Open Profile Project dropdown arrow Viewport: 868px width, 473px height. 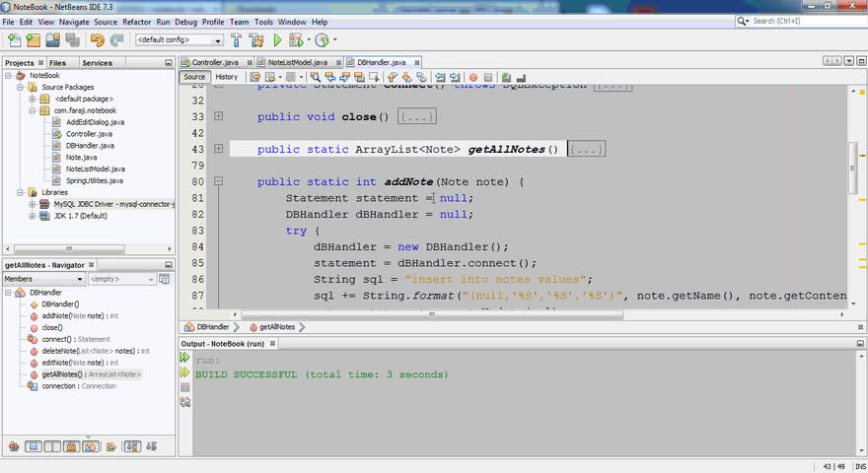(x=334, y=39)
